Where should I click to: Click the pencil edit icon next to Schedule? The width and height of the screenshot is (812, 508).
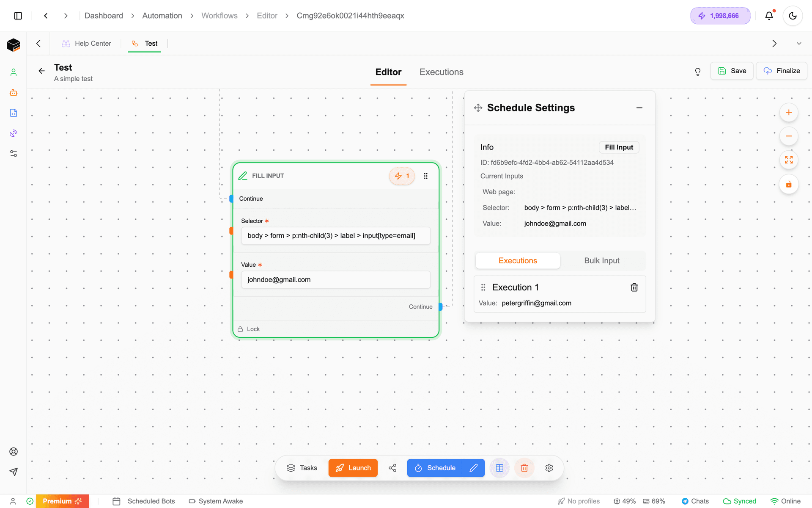click(x=474, y=468)
